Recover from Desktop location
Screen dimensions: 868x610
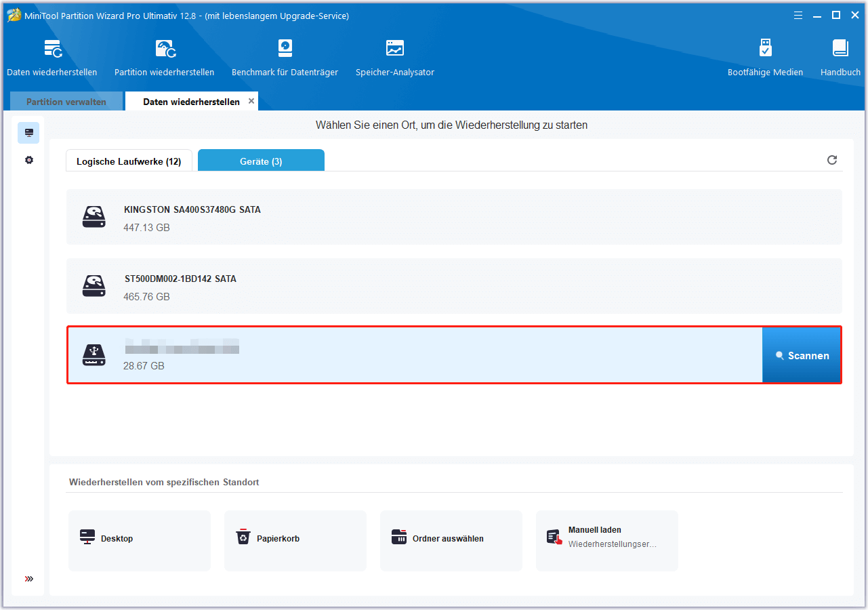140,541
